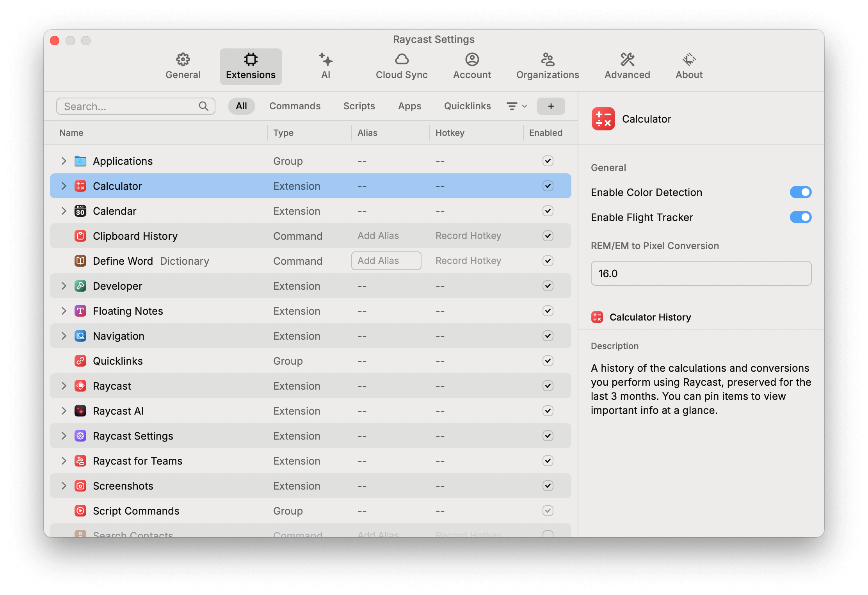The image size is (868, 595).
Task: Expand the Calendar extension row
Action: pos(64,211)
